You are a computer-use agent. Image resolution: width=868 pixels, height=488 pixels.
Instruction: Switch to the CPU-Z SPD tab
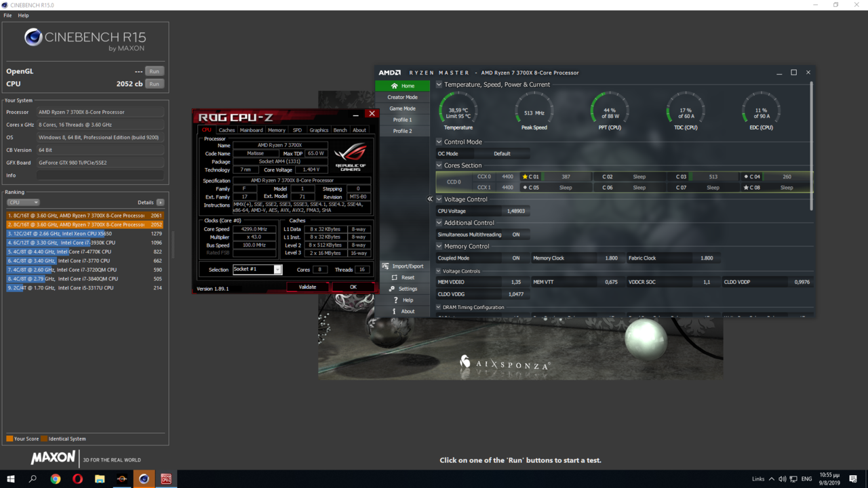pyautogui.click(x=297, y=130)
